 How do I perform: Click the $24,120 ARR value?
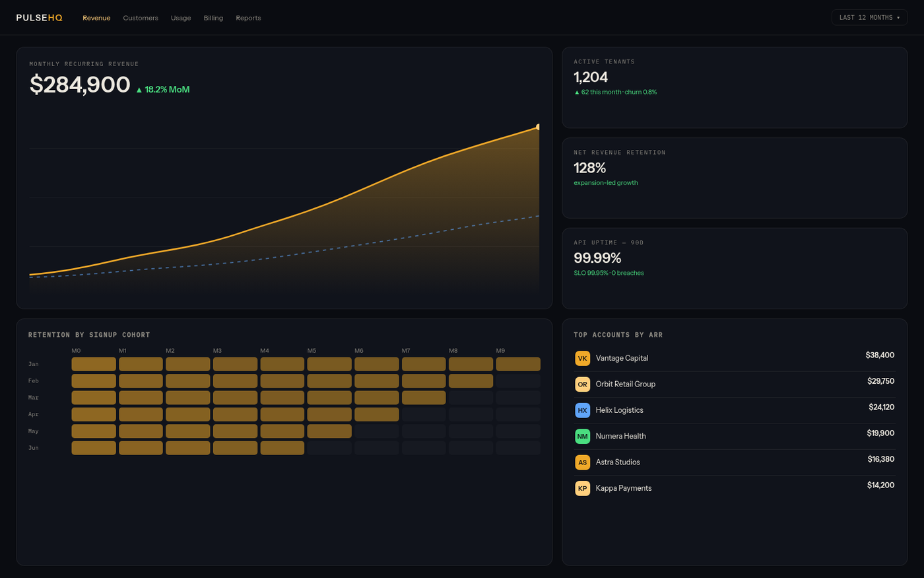[881, 407]
